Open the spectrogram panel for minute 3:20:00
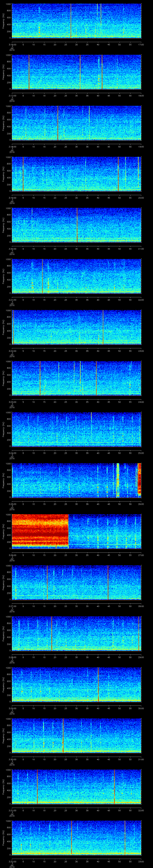This screenshot has height=868, width=153. point(77,225)
